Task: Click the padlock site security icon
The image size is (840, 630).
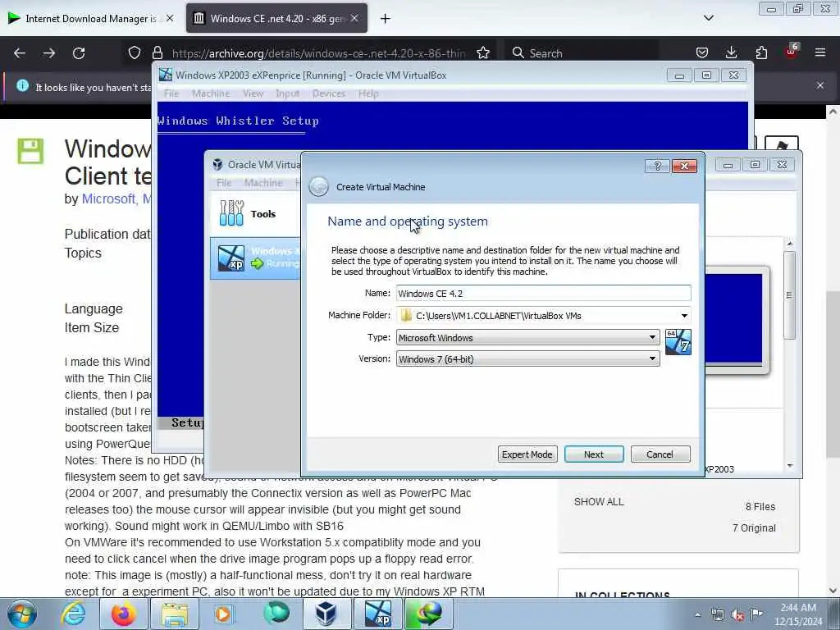Action: tap(157, 53)
